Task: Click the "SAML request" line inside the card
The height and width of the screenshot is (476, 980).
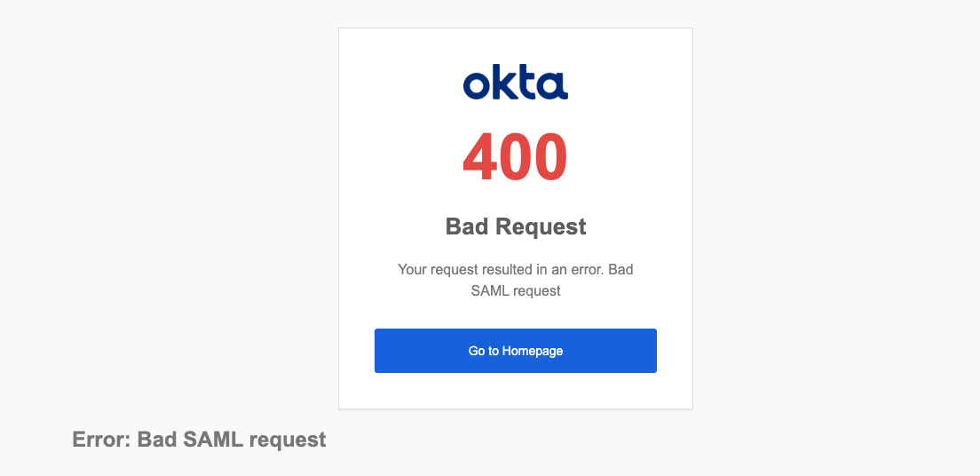Action: point(516,290)
